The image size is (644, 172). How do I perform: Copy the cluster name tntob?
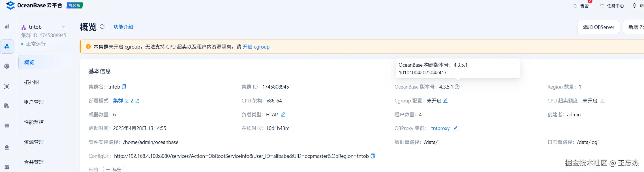tap(124, 87)
